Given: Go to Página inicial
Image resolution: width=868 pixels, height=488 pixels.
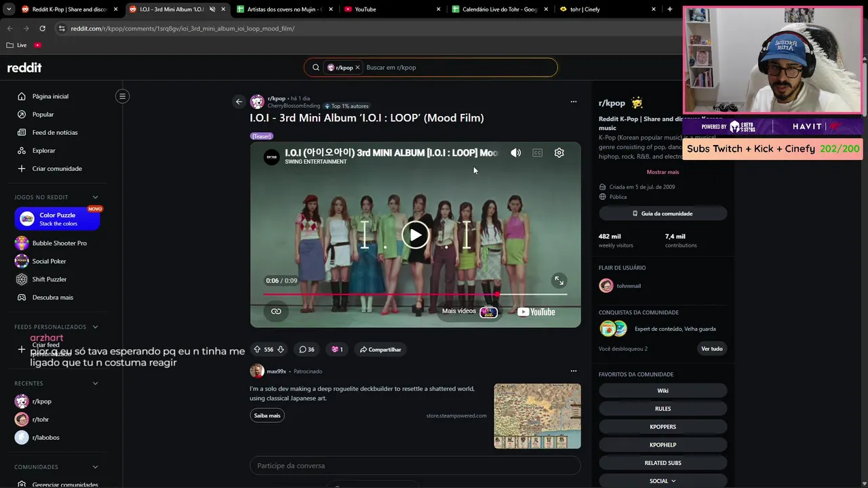Looking at the screenshot, I should click(50, 96).
